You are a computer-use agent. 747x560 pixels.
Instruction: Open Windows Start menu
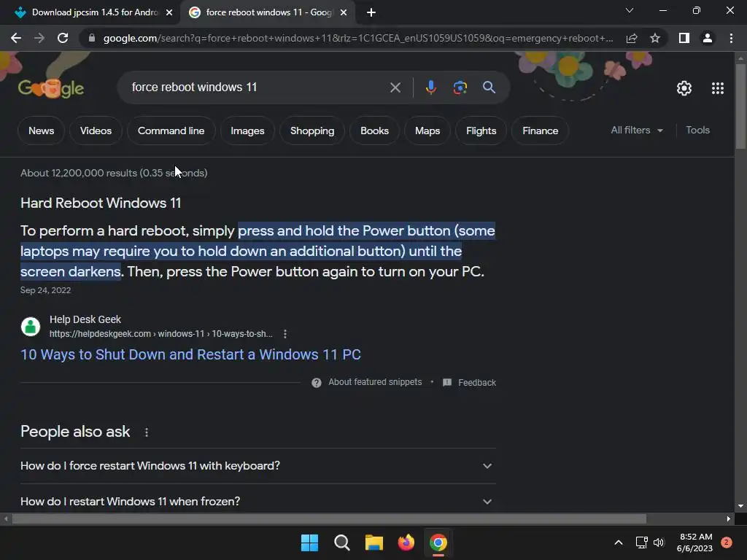click(309, 542)
